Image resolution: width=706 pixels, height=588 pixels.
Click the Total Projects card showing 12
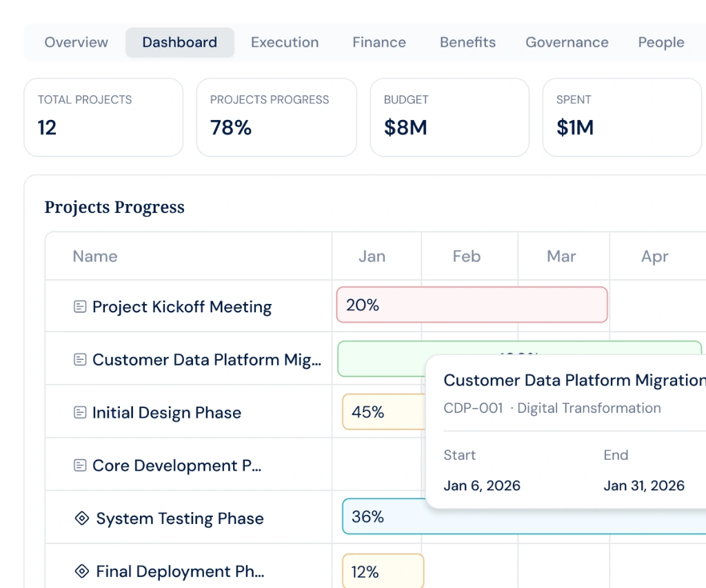103,117
